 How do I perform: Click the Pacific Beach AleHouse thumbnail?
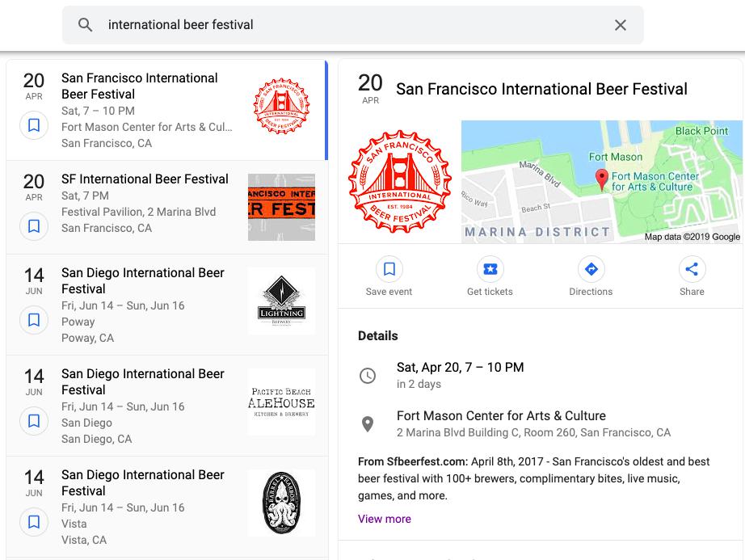click(281, 402)
